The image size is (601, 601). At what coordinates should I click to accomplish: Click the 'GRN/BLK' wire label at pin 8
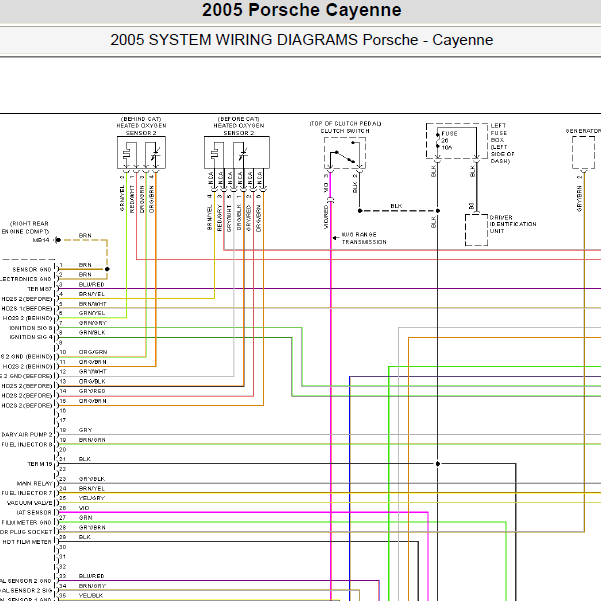(x=92, y=333)
